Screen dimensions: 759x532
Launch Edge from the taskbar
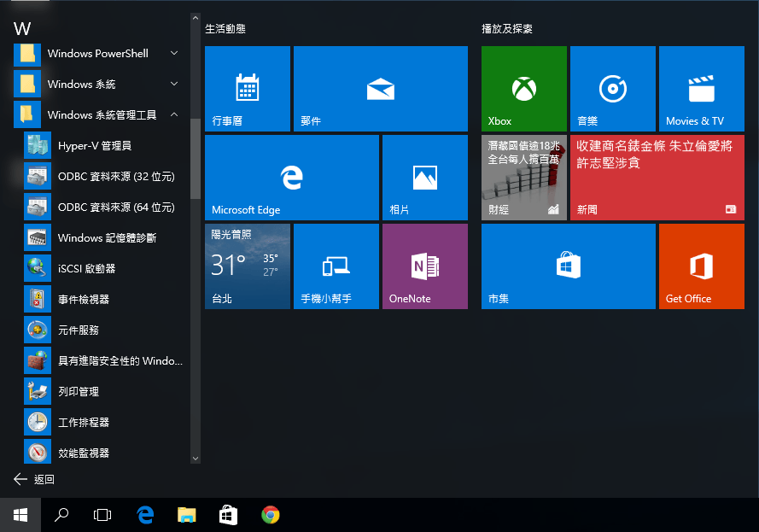[145, 515]
